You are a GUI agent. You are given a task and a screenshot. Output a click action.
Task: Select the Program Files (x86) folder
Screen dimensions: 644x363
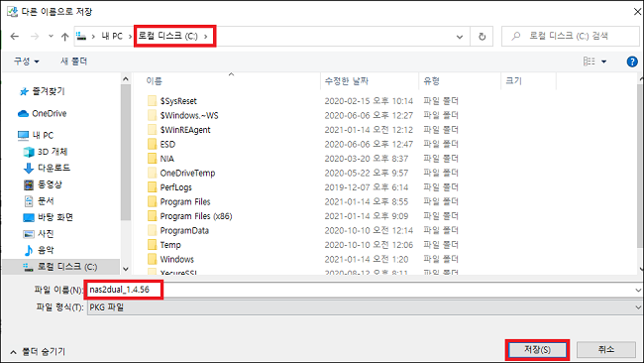click(x=196, y=216)
